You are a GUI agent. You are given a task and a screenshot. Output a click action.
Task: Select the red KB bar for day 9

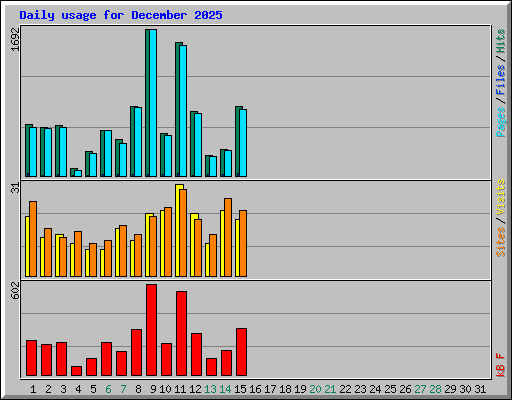(x=151, y=330)
